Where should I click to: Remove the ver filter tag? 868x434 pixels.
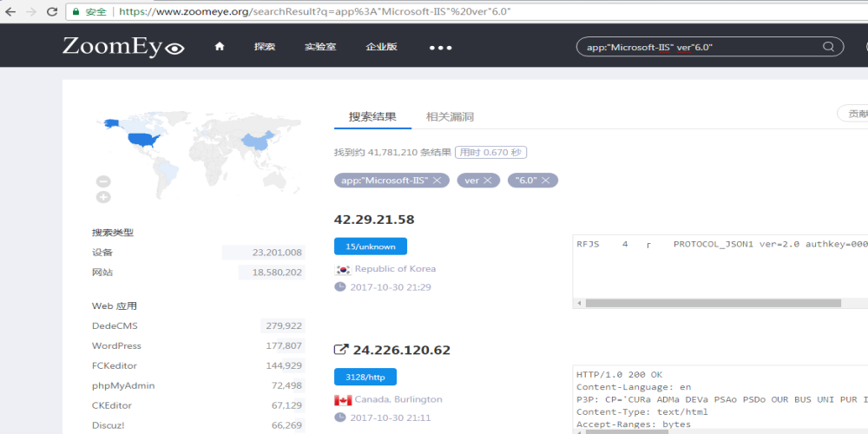click(488, 181)
